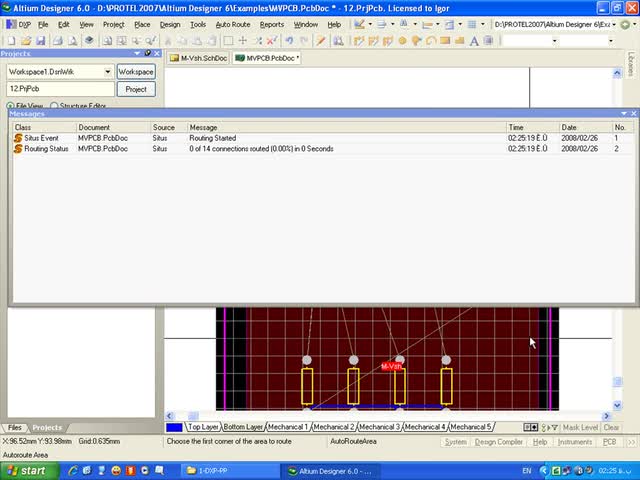Expand the grids dropdown arrow
The height and width of the screenshot is (480, 640).
(x=482, y=24)
